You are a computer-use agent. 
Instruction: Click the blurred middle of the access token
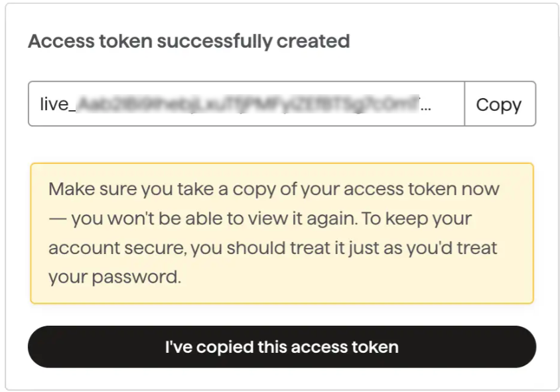[x=245, y=104]
